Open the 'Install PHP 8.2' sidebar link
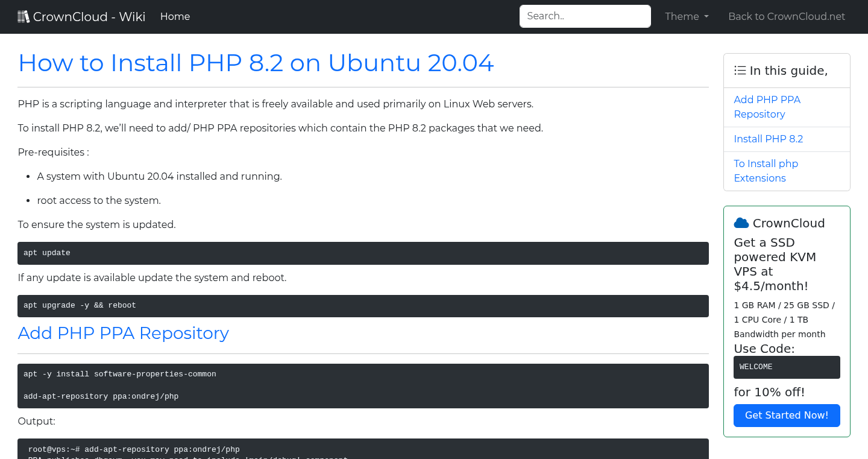 [769, 139]
